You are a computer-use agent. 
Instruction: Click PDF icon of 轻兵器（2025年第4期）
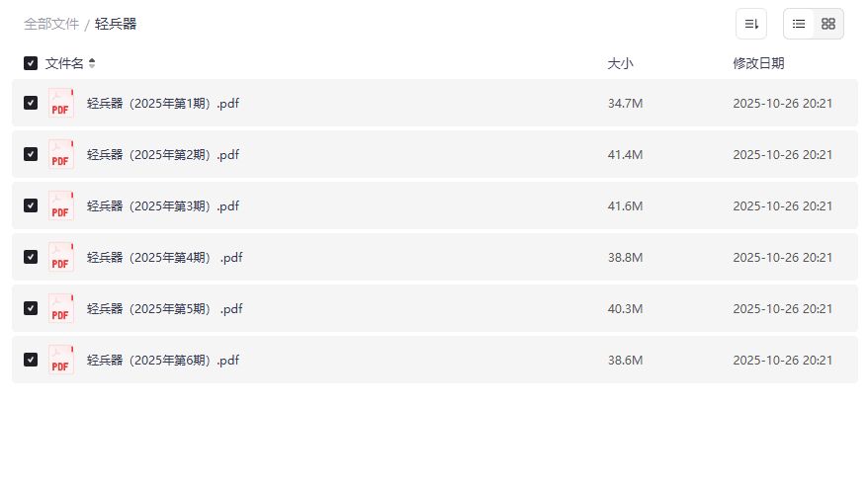(x=61, y=257)
